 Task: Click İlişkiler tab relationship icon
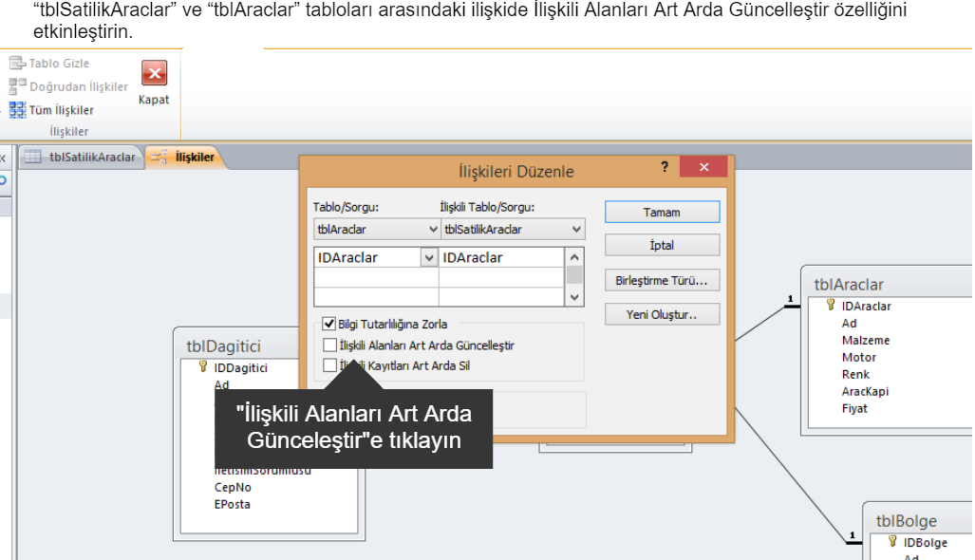(x=159, y=157)
